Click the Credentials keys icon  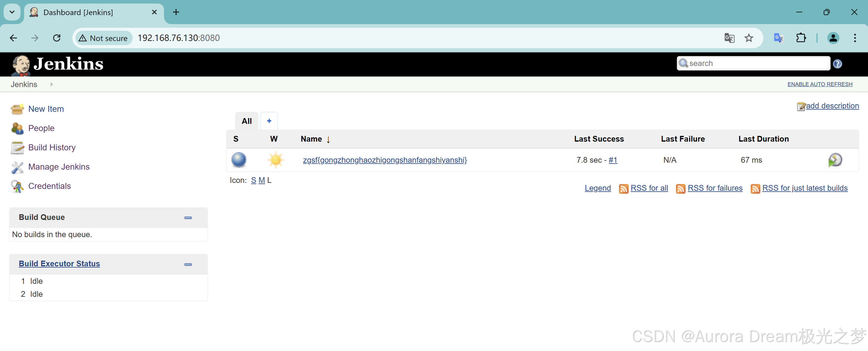pyautogui.click(x=17, y=186)
